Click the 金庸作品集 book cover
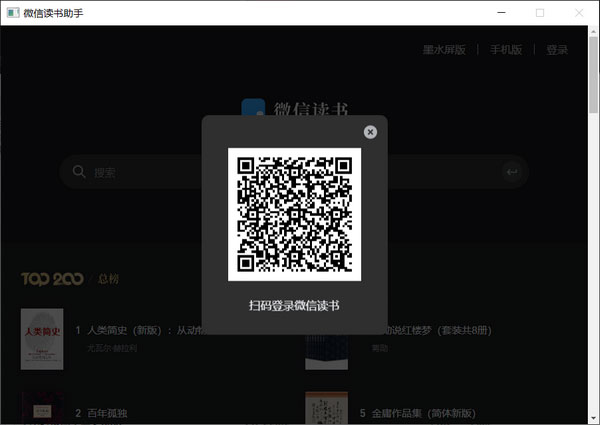Viewport: 600px width, 425px height. pos(326,409)
